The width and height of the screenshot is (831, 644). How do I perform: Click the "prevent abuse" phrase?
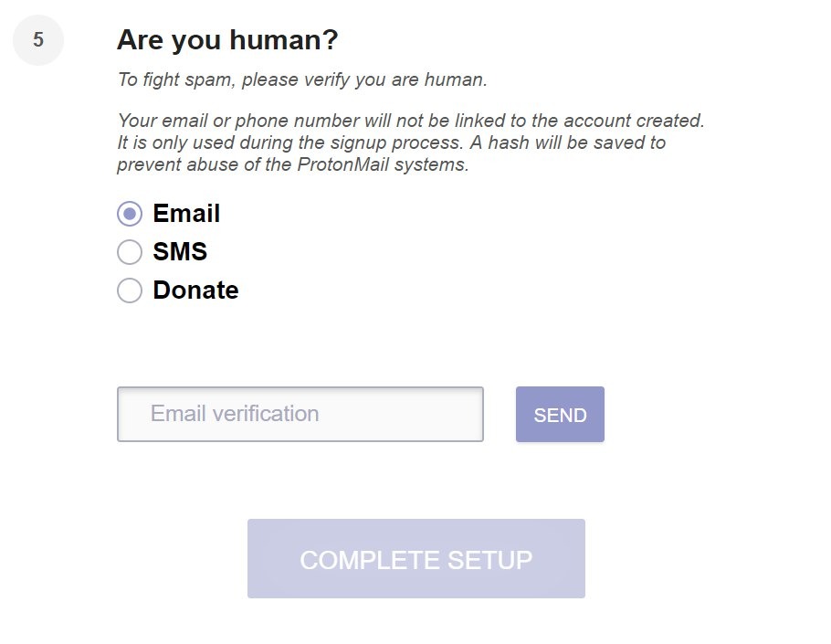pos(173,165)
